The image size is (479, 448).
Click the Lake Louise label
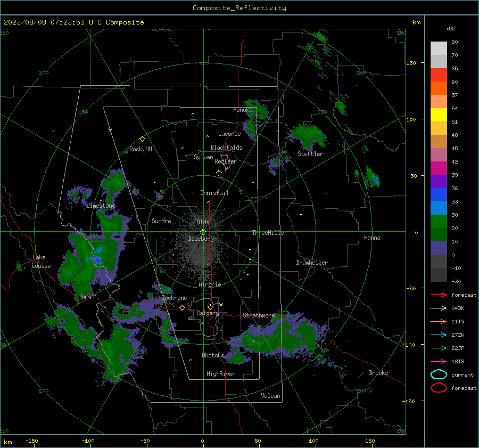pos(41,262)
